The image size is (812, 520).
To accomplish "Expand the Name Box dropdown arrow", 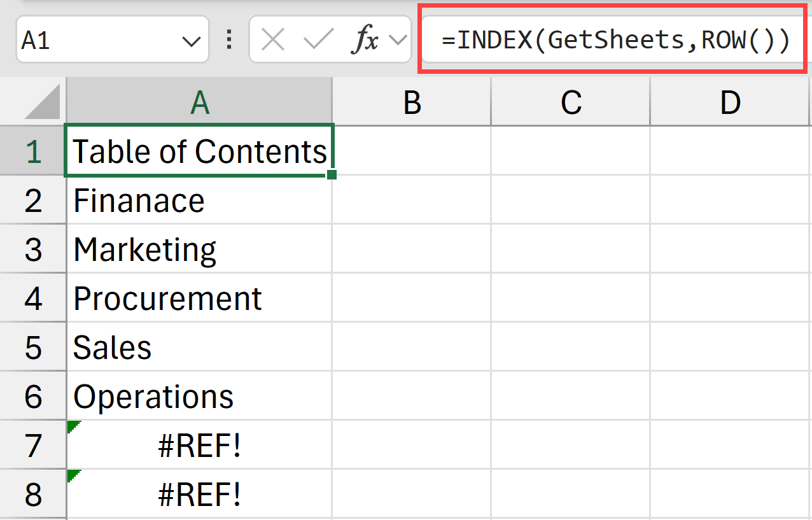I will click(191, 42).
